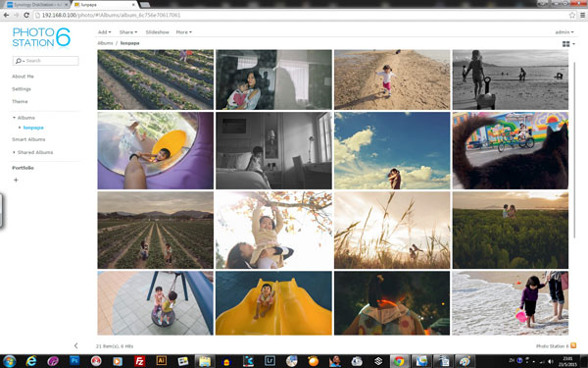588x368 pixels.
Task: Launch FileZilla from the taskbar
Action: tap(139, 361)
